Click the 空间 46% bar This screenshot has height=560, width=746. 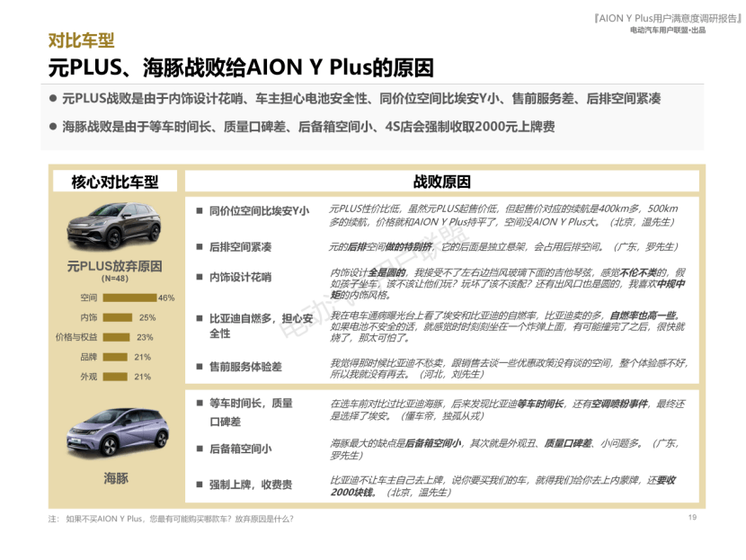(130, 298)
